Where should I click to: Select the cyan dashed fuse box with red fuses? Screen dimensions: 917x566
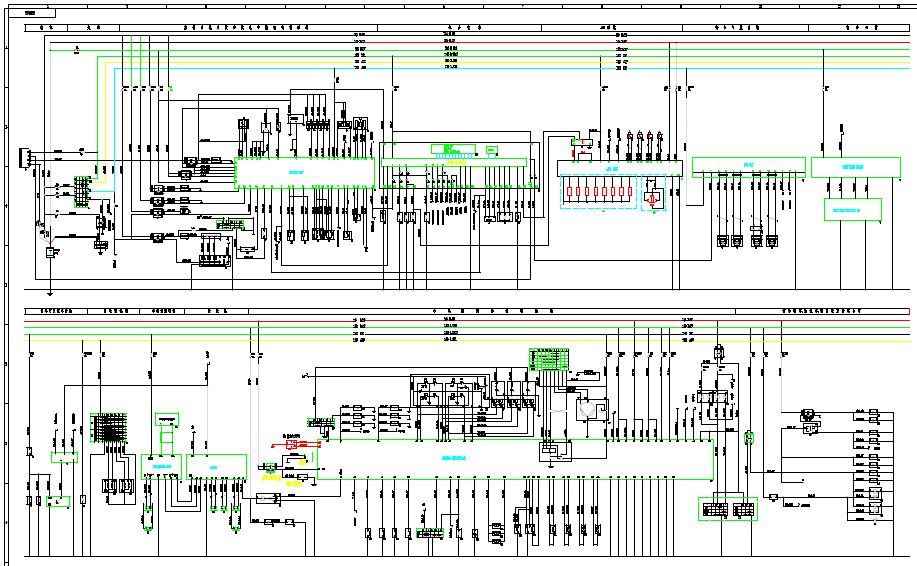tap(598, 192)
